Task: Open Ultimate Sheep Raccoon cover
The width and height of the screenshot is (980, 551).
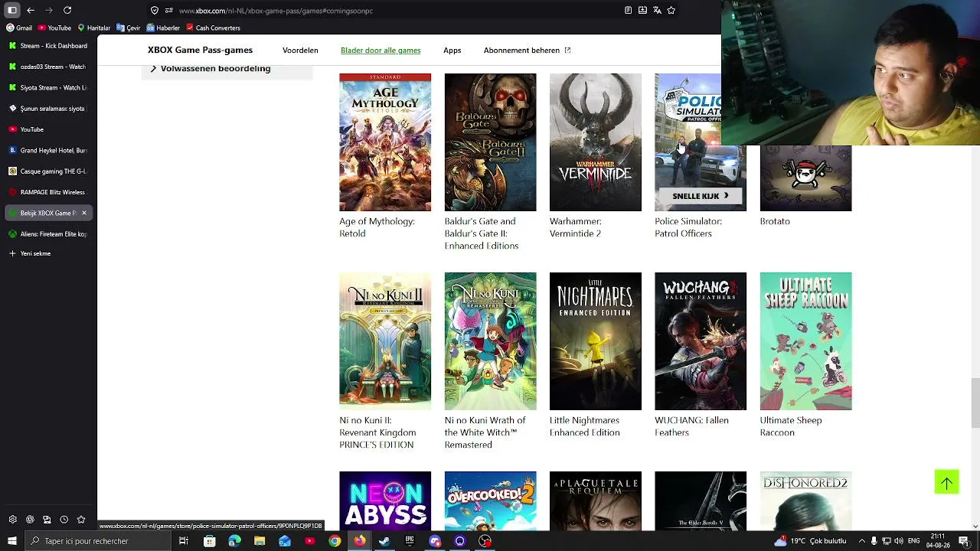Action: coord(805,341)
